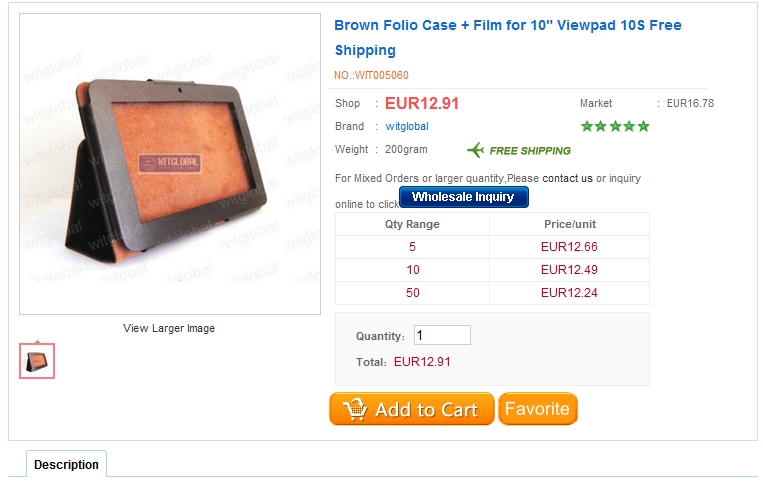Click the Add to Cart button label
763x486 pixels.
pyautogui.click(x=426, y=410)
